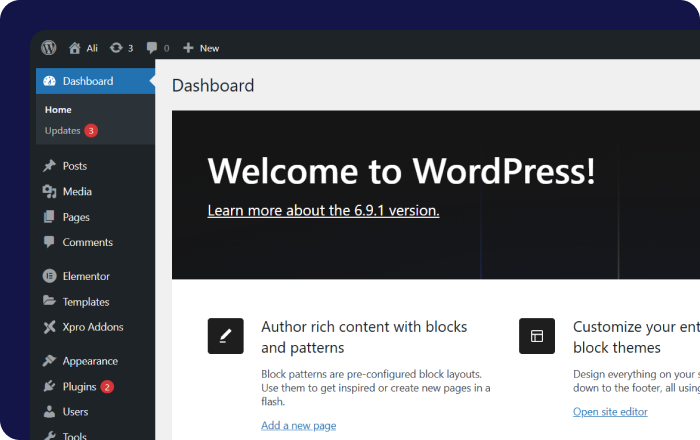Click the Posts pushpin icon
700x440 pixels.
click(x=49, y=166)
